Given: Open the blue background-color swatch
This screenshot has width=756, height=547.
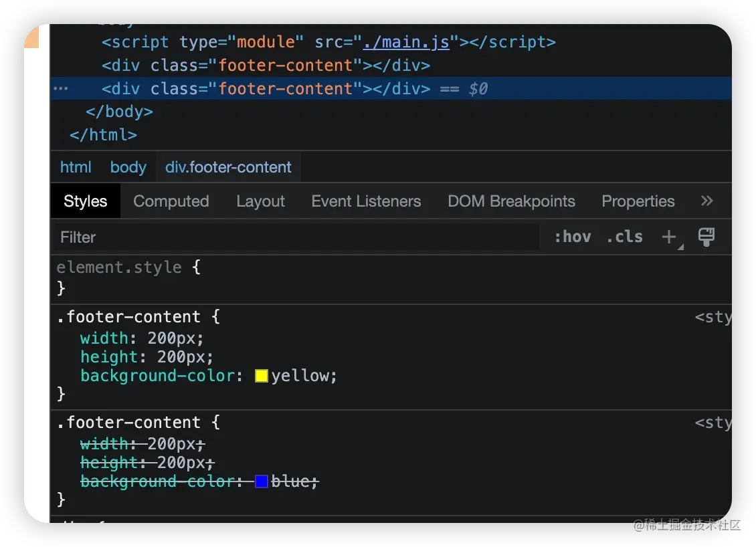Looking at the screenshot, I should pyautogui.click(x=262, y=481).
